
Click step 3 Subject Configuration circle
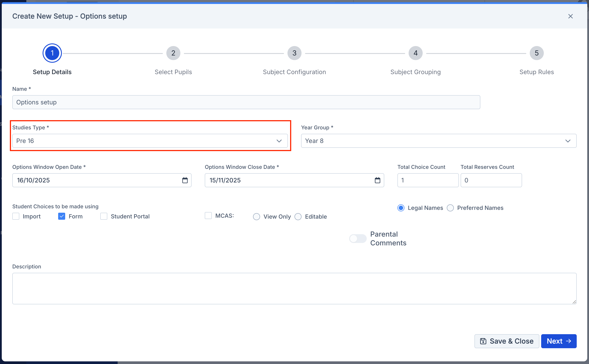click(294, 53)
